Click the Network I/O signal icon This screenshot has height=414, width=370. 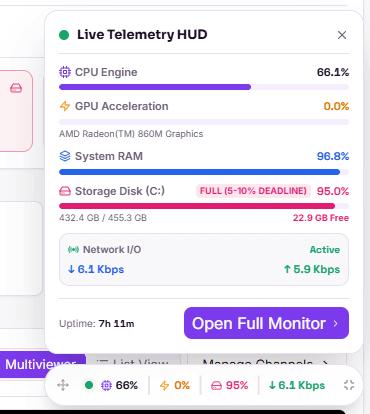point(73,249)
